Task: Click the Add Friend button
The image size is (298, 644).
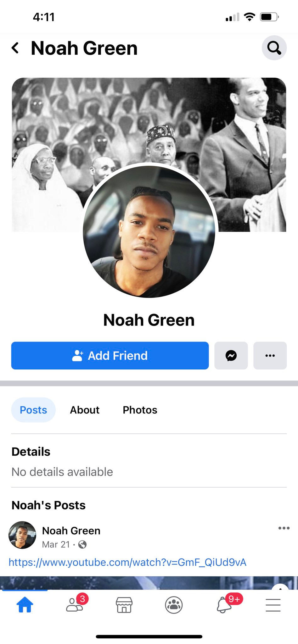Action: pyautogui.click(x=110, y=356)
